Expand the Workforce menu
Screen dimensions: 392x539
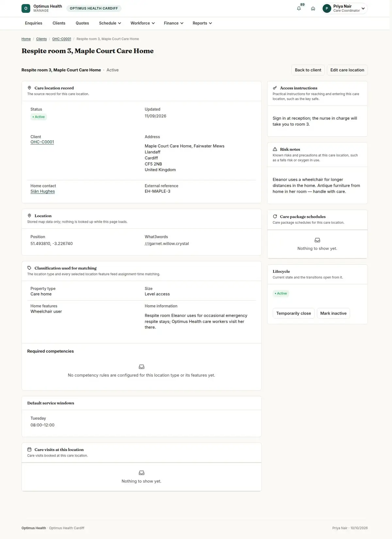[142, 23]
